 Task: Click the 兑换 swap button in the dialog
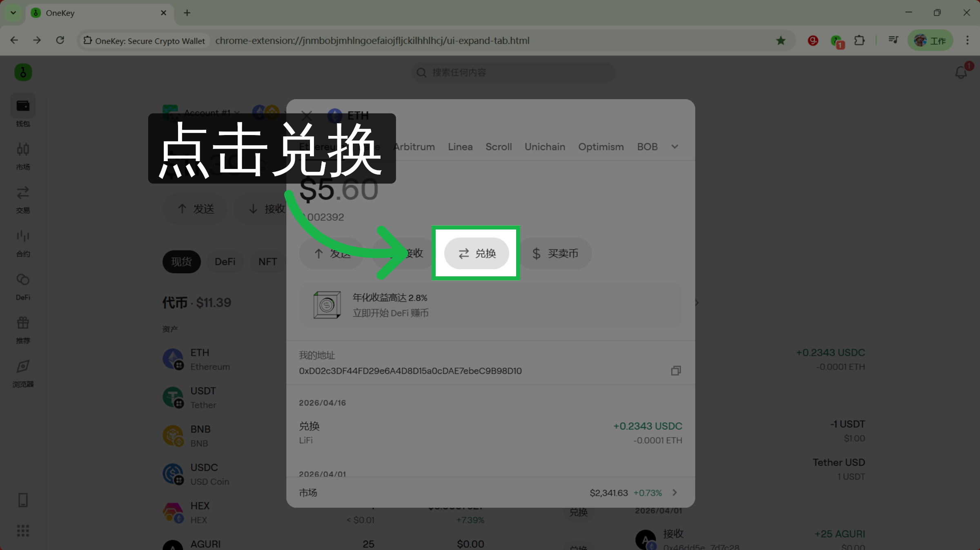point(477,253)
